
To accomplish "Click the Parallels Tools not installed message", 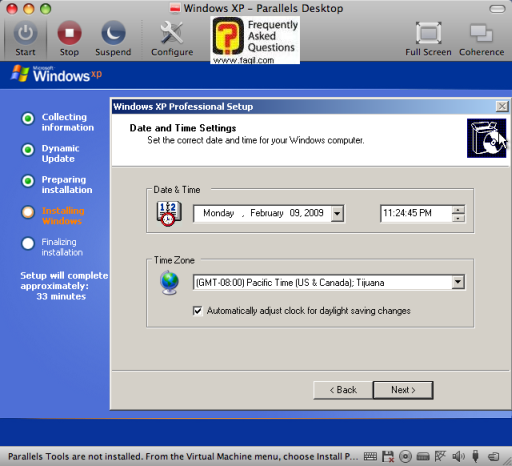I will pos(183,456).
